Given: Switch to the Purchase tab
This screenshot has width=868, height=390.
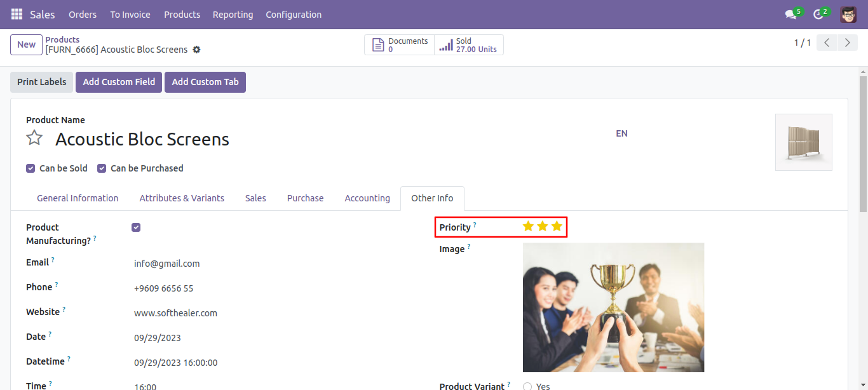Looking at the screenshot, I should tap(305, 198).
